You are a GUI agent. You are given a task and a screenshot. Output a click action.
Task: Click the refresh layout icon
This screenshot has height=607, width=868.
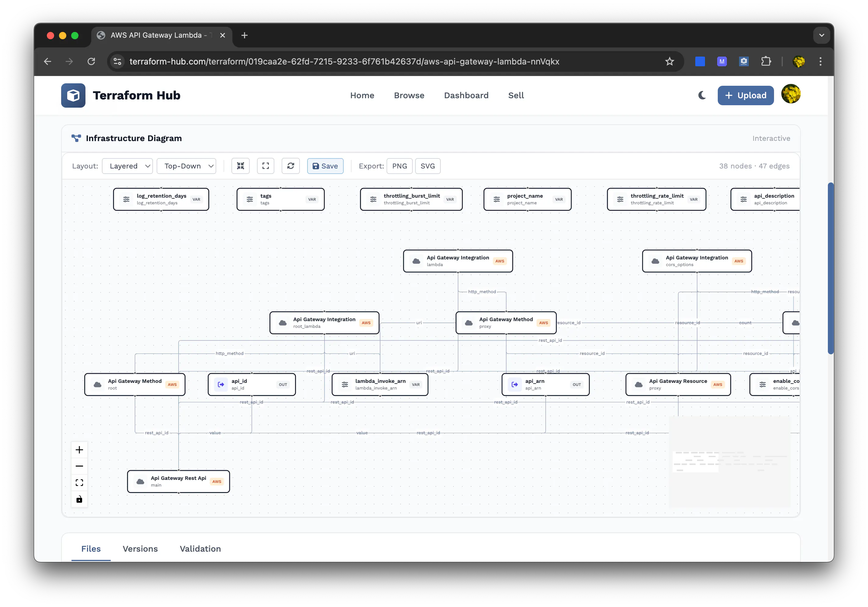pyautogui.click(x=291, y=166)
